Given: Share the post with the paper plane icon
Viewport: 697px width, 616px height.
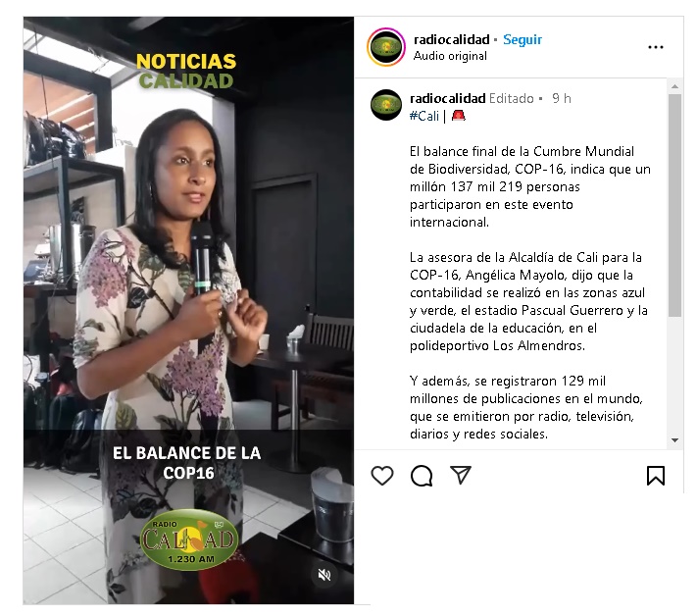Looking at the screenshot, I should click(x=461, y=475).
